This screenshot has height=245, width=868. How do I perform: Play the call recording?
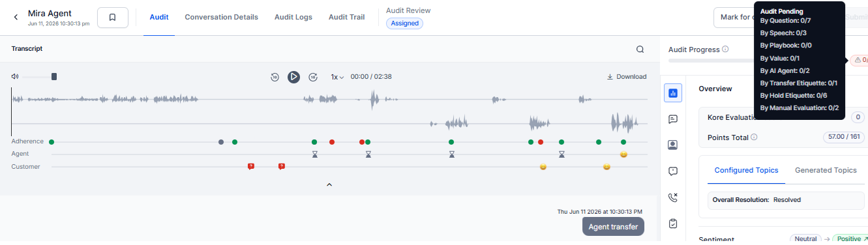tap(294, 77)
